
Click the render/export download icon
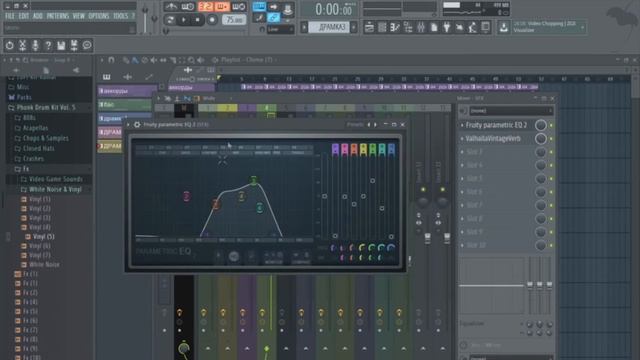504,27
